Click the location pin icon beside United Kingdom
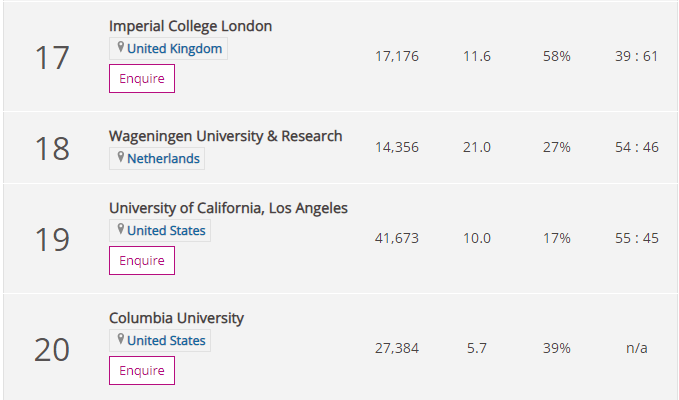 pyautogui.click(x=121, y=47)
